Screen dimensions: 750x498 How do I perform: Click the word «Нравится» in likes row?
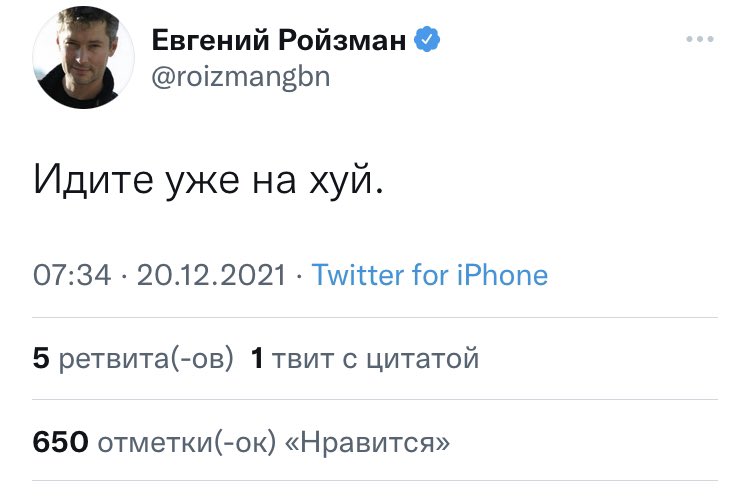[367, 442]
